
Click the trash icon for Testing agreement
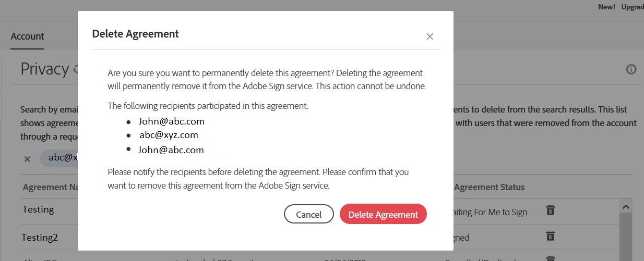point(550,210)
